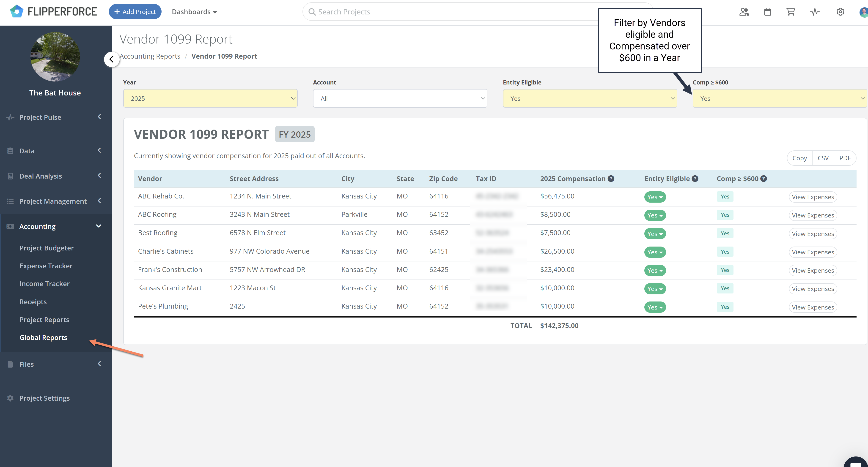Image resolution: width=868 pixels, height=467 pixels.
Task: Click the 2025 Compensation help icon
Action: [611, 179]
